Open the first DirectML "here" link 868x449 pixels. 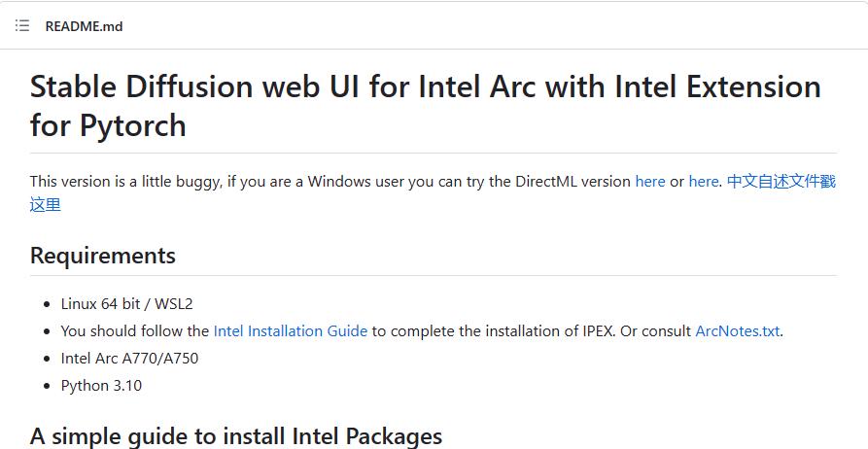[x=650, y=181]
